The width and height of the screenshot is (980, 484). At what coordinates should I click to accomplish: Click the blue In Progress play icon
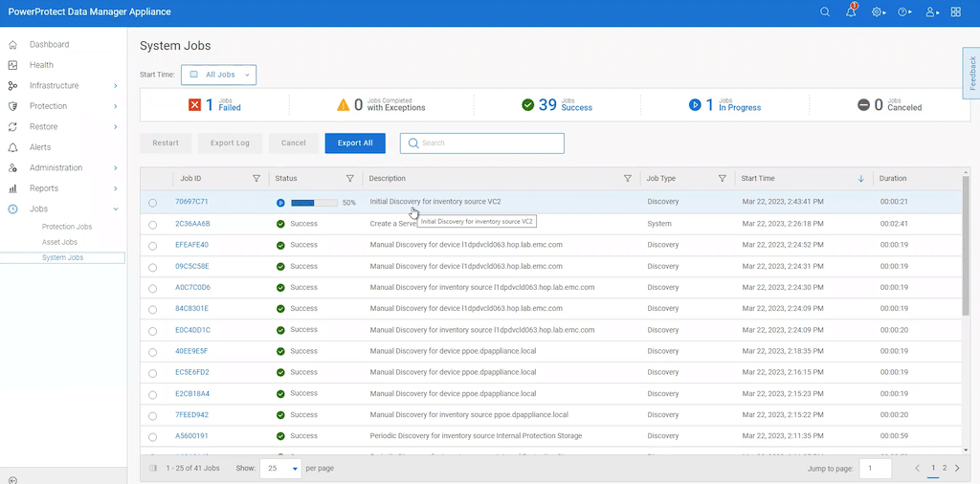point(695,105)
